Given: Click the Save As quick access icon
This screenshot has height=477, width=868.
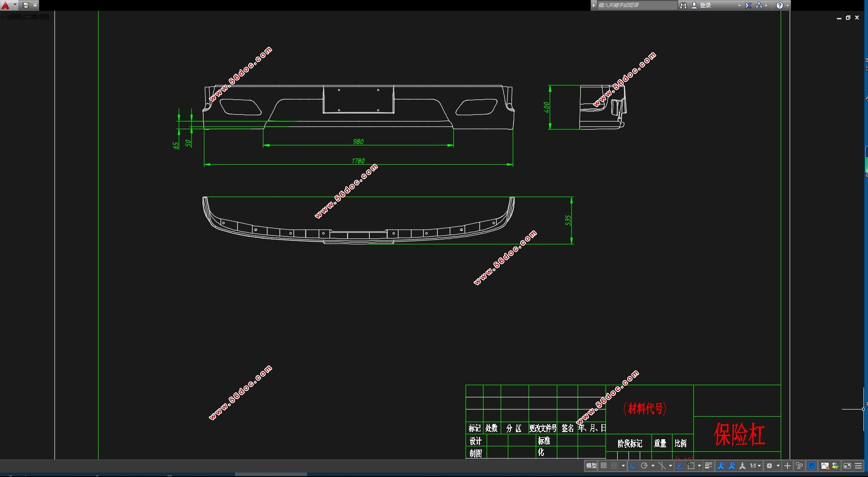Looking at the screenshot, I should point(26,5).
